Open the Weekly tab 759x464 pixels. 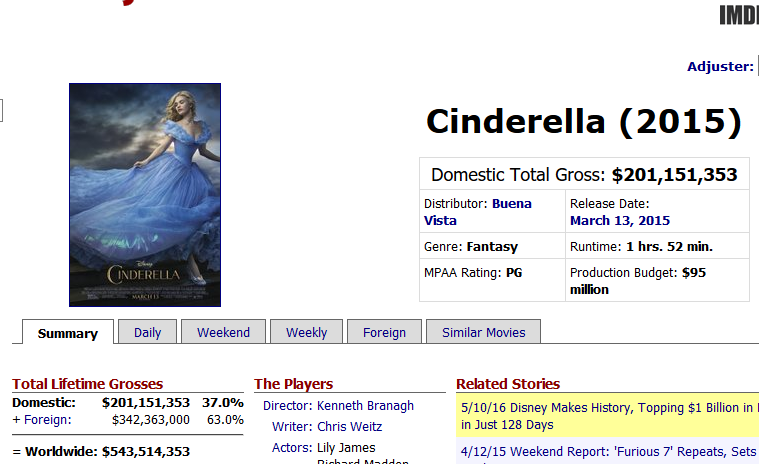(306, 332)
